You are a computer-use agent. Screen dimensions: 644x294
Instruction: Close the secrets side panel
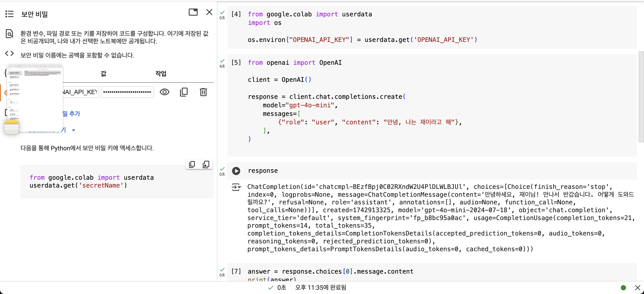click(209, 12)
